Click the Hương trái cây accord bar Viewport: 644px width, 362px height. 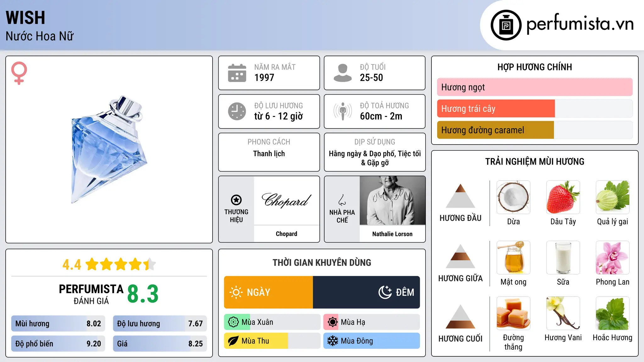click(x=535, y=108)
